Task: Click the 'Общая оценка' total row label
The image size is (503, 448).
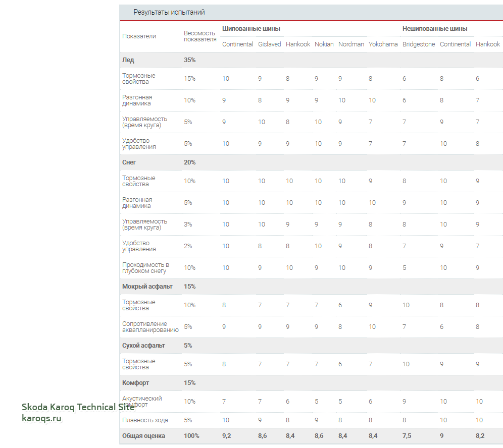Action: tap(143, 436)
